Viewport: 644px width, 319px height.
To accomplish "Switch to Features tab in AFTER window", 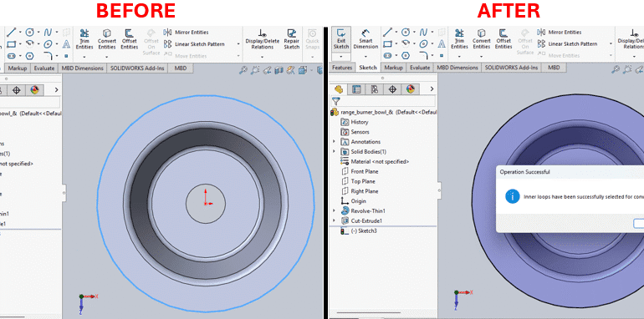I will pos(342,68).
